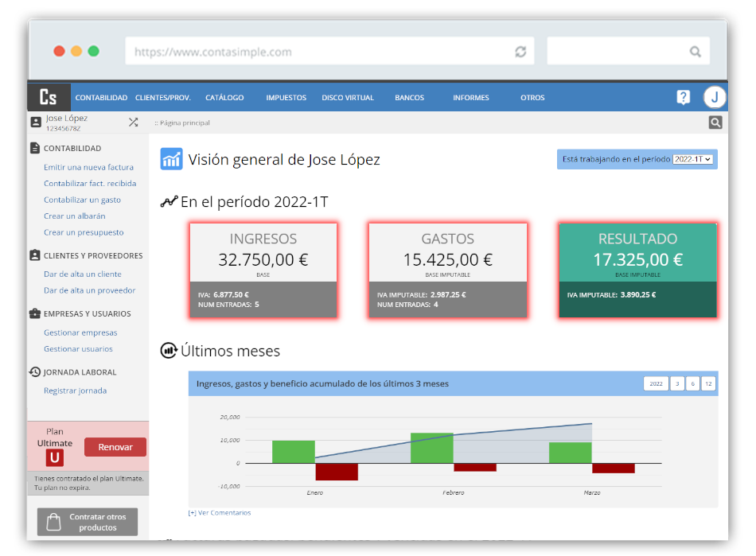Click the green macOS window button
This screenshot has height=556, width=756.
click(x=94, y=51)
